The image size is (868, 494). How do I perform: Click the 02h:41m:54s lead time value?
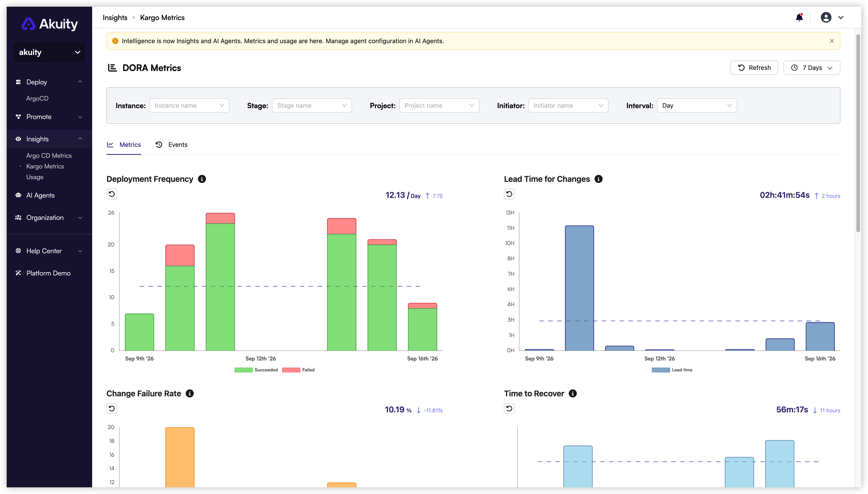785,195
